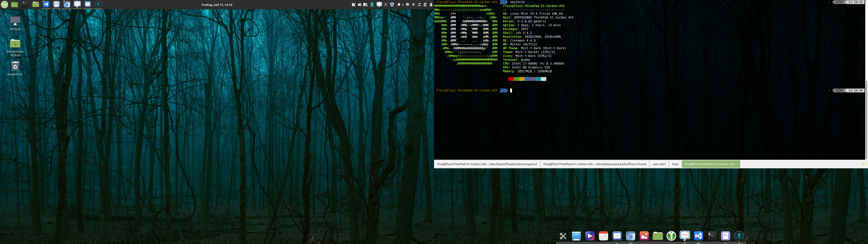Open GitKraken from the top panel

coord(98,4)
